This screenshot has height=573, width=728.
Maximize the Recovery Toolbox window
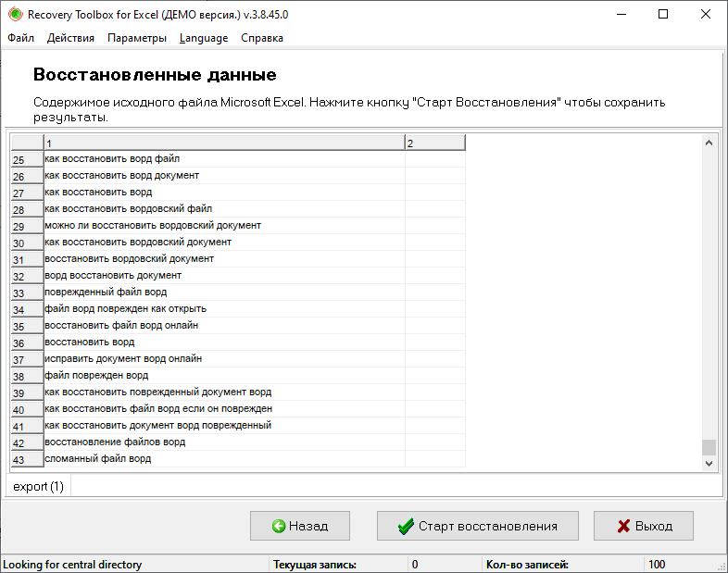pyautogui.click(x=663, y=15)
